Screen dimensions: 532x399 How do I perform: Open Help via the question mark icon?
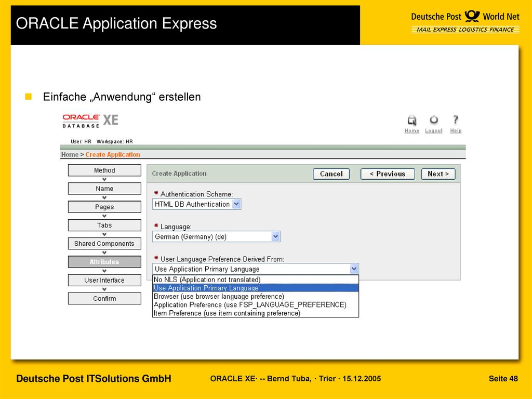(456, 120)
